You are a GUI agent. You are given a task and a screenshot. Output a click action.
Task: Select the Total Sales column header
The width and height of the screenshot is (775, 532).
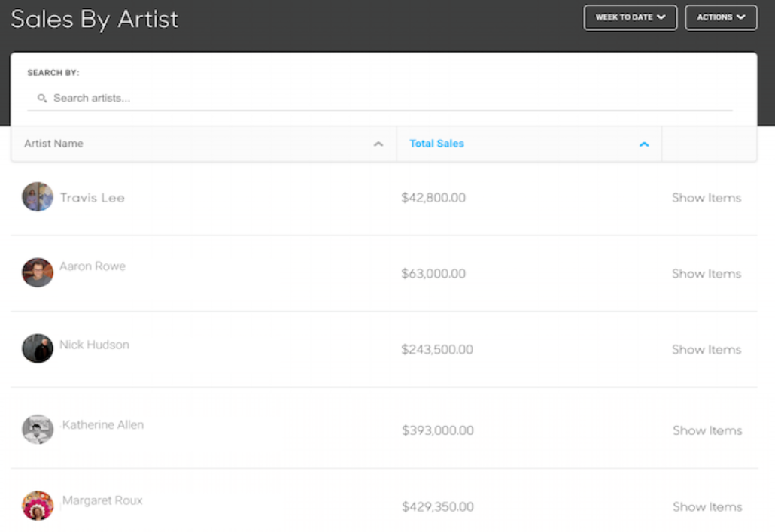[436, 144]
